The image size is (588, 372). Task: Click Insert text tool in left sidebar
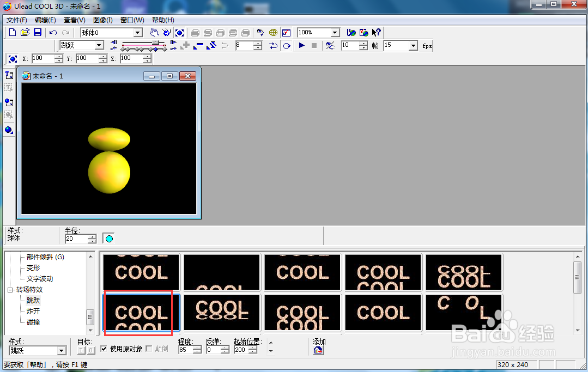tap(9, 75)
